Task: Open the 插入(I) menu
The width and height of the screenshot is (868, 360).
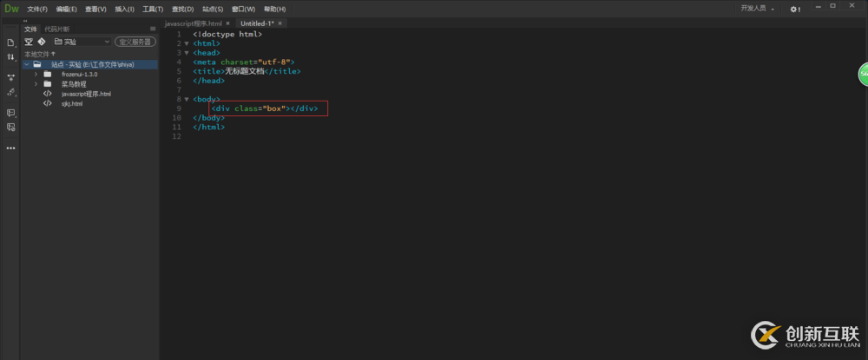Action: (125, 9)
